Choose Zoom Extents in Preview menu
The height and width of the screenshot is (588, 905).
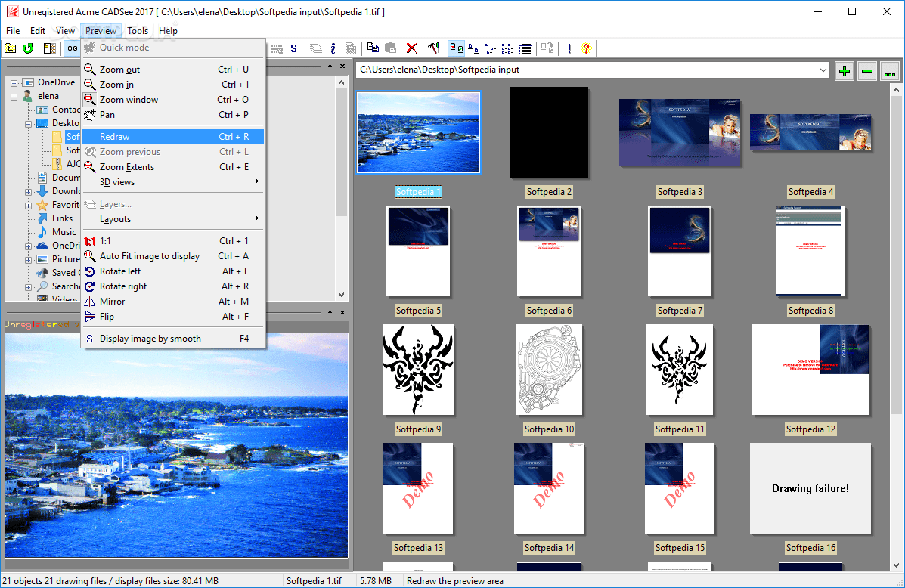coord(173,167)
